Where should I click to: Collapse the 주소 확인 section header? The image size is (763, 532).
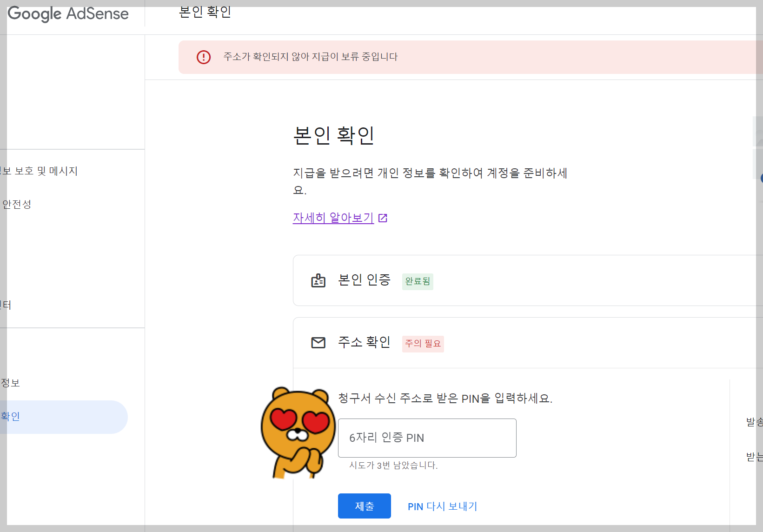(x=528, y=343)
